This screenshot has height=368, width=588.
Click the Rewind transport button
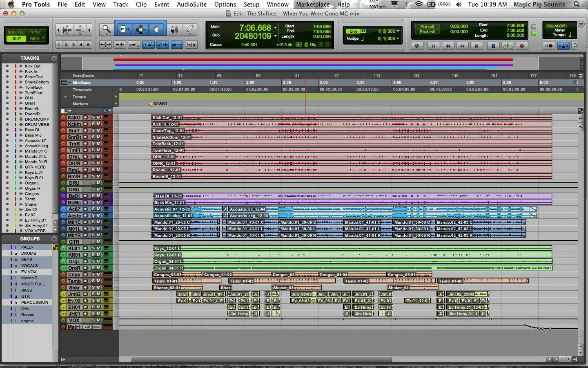coord(448,46)
